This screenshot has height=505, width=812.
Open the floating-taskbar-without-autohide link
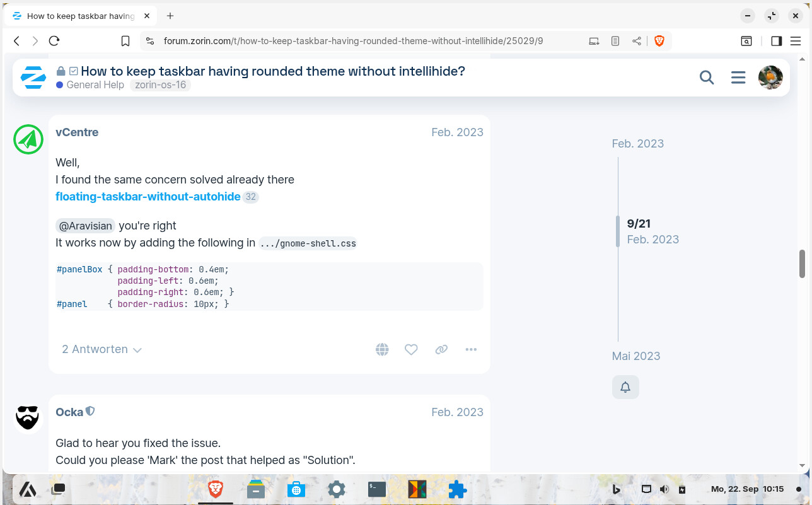click(148, 197)
